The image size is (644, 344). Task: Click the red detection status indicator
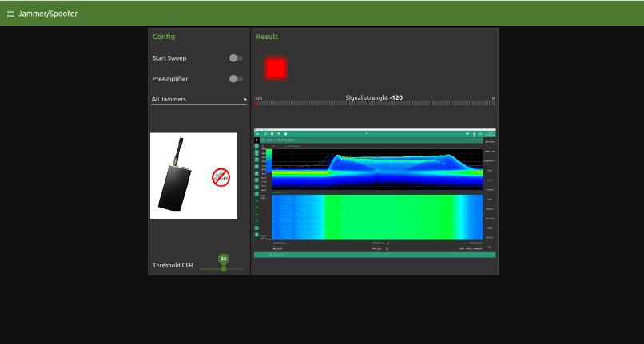[276, 69]
